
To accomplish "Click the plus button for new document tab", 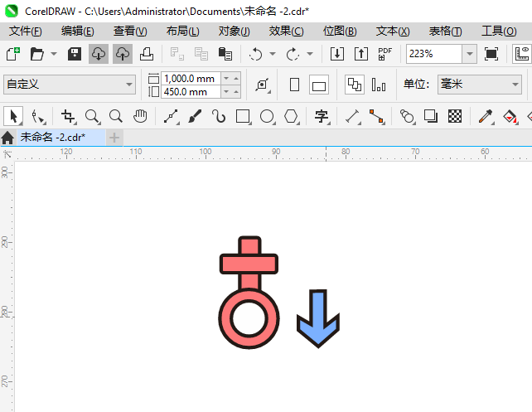I will coord(114,138).
